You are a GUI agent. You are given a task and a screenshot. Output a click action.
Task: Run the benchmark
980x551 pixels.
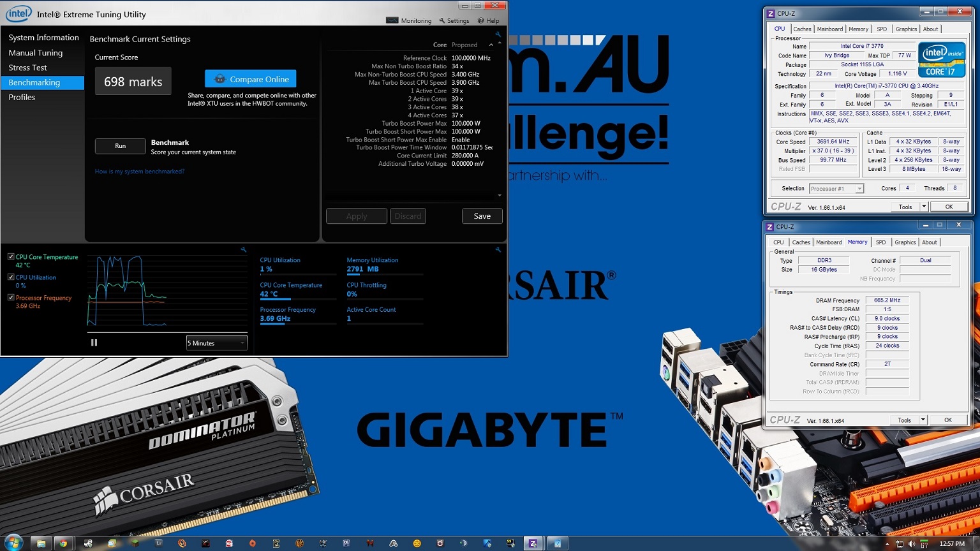coord(121,146)
